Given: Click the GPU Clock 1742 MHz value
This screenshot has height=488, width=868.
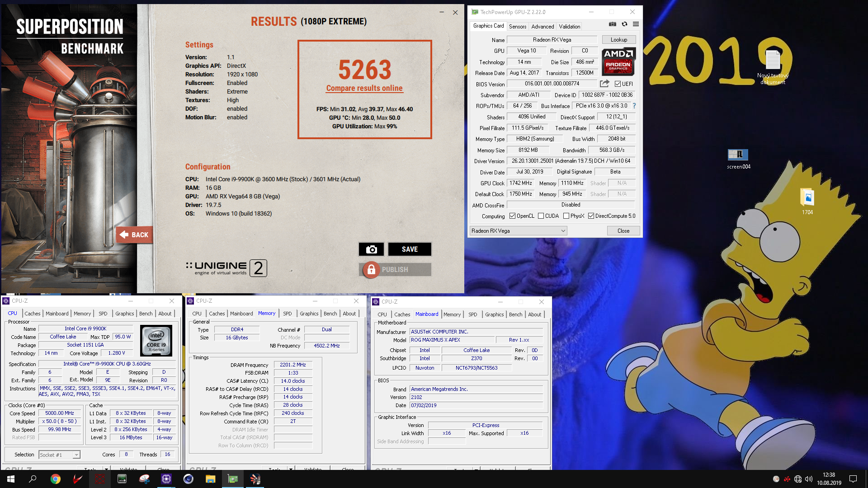Looking at the screenshot, I should tap(521, 183).
